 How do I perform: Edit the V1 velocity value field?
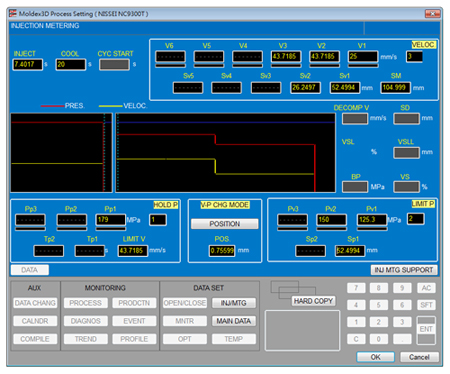pos(363,56)
